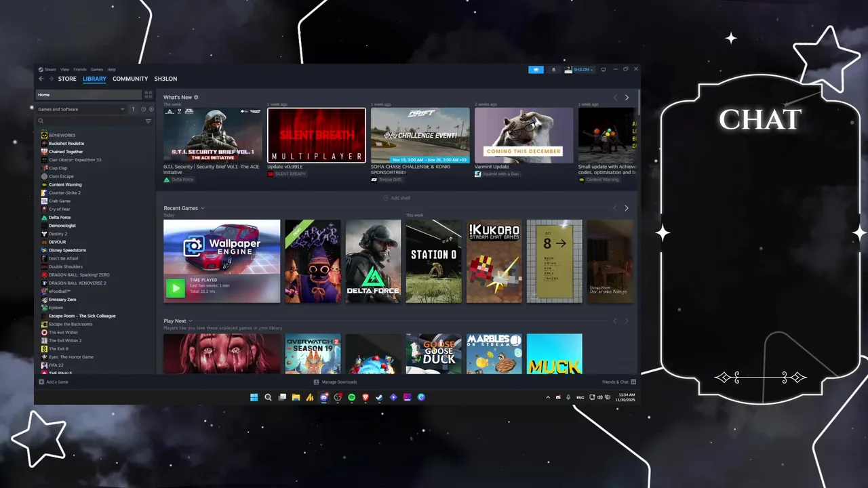Open the Games menu

pos(97,69)
